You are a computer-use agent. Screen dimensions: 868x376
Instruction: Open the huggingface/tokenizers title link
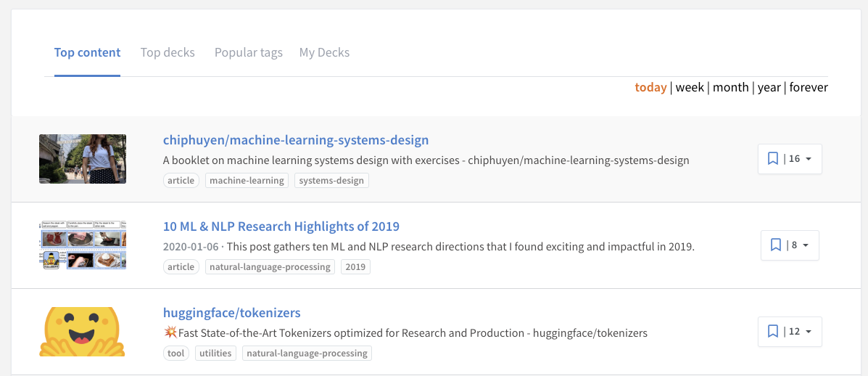[x=232, y=313]
